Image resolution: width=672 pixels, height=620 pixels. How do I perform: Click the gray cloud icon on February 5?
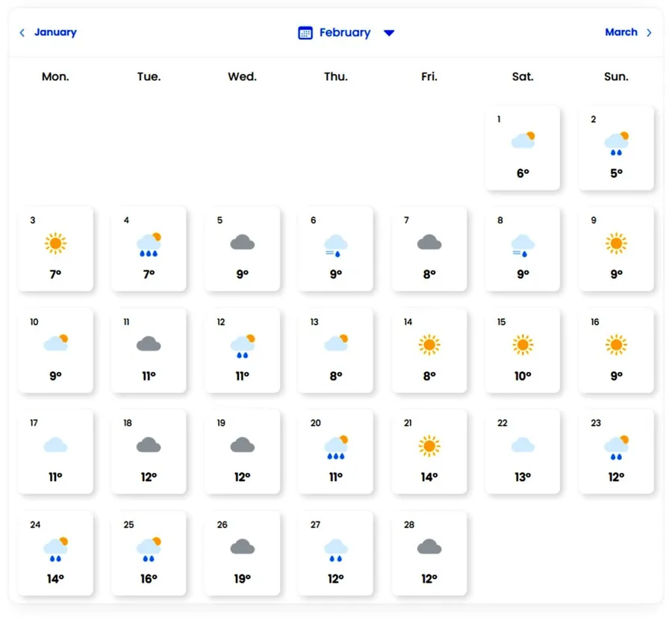pos(242,242)
